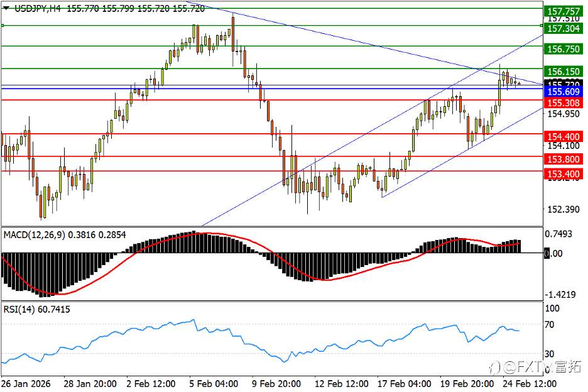Click the 157.304 line's left handle
Image resolution: width=588 pixels, height=392 pixels.
click(3, 26)
